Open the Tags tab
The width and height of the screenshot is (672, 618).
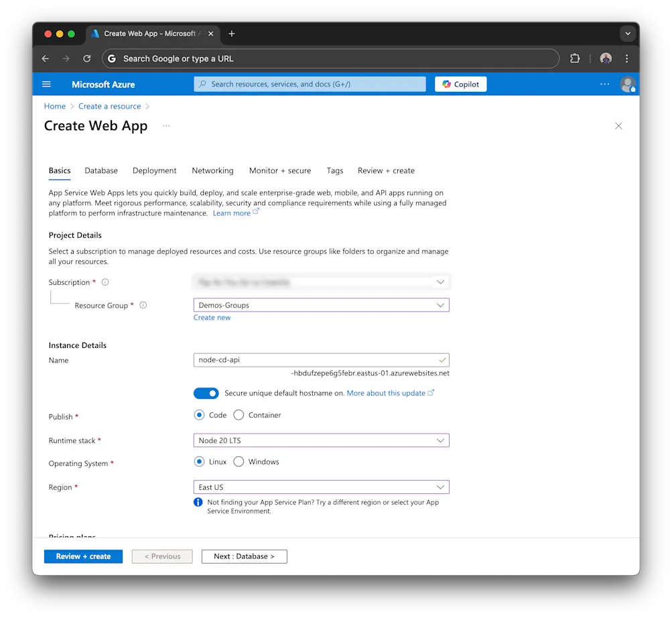coord(335,170)
